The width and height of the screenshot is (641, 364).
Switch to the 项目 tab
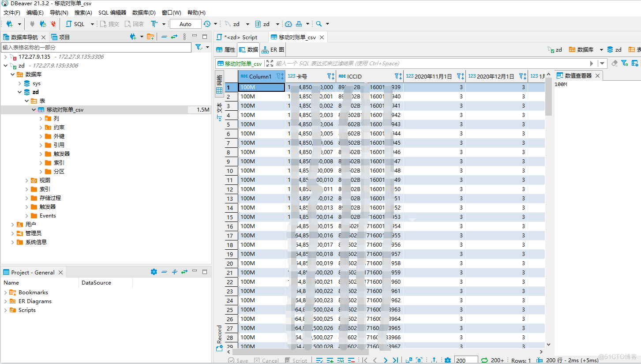(x=61, y=37)
